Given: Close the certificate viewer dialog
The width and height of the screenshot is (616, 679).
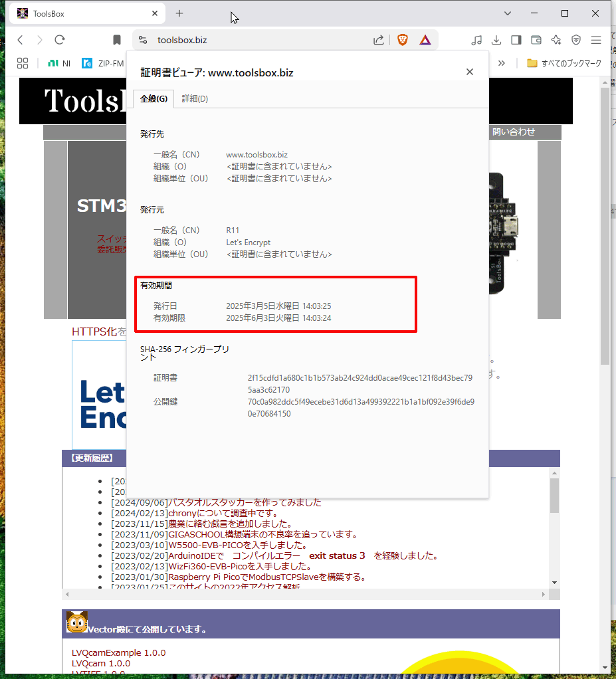Looking at the screenshot, I should 470,72.
